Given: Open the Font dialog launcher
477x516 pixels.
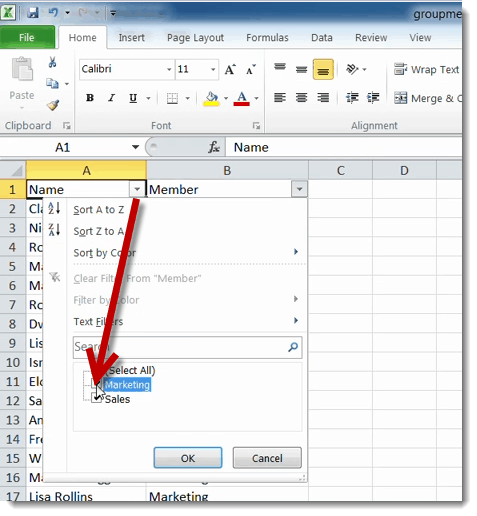Looking at the screenshot, I should pos(256,126).
